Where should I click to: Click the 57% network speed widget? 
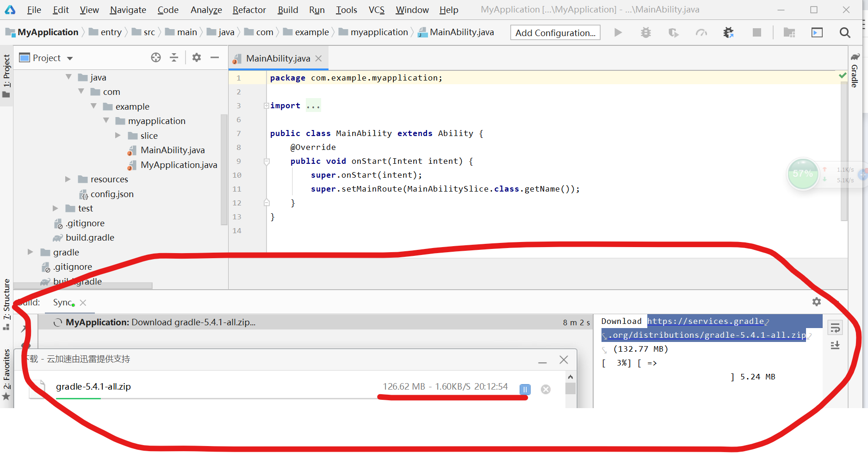[x=803, y=174]
